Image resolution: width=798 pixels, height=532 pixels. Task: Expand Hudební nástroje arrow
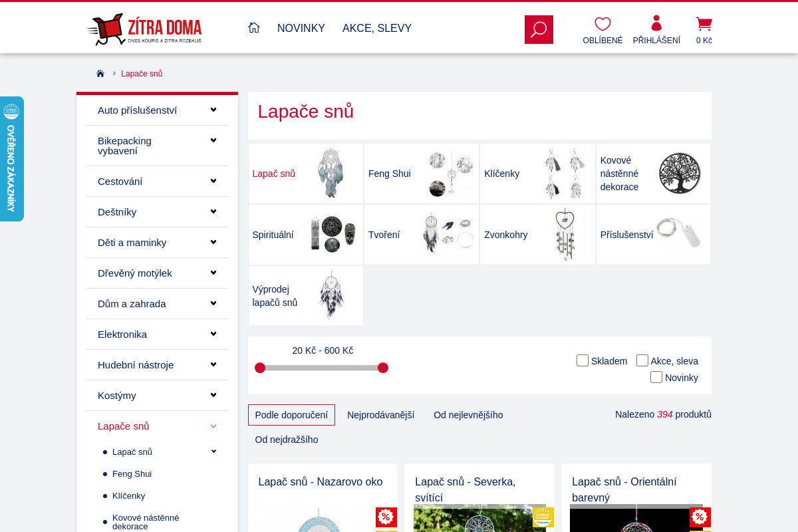tap(213, 364)
